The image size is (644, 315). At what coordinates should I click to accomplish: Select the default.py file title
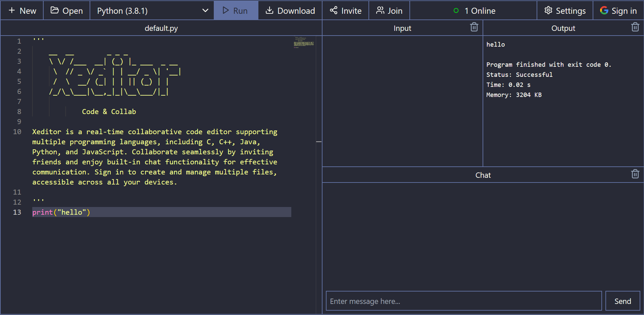161,28
